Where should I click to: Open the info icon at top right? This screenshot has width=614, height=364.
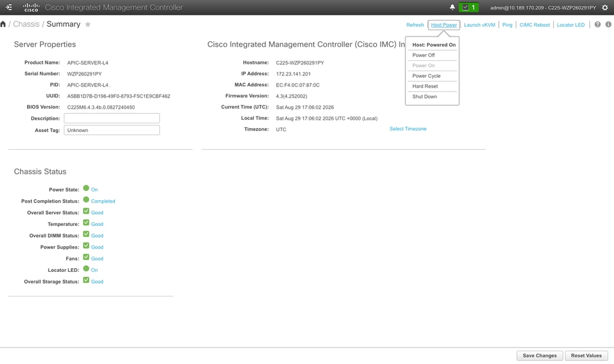coord(608,24)
